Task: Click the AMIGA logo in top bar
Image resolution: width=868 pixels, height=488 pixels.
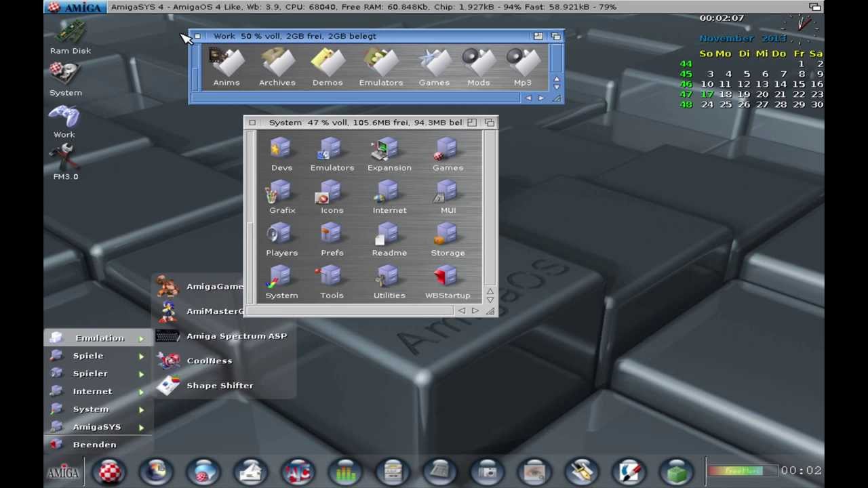Action: [75, 7]
